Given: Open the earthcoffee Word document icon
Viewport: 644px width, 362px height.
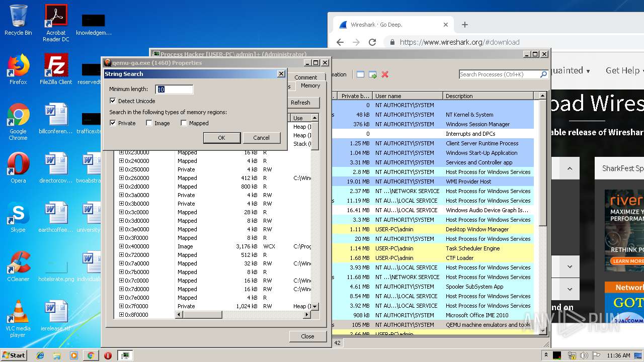Looking at the screenshot, I should [x=56, y=218].
